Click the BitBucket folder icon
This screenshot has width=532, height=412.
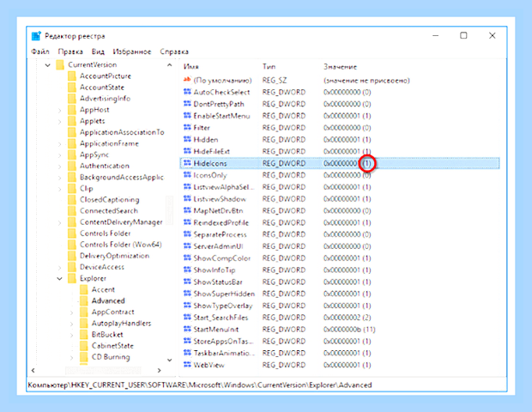click(x=84, y=334)
